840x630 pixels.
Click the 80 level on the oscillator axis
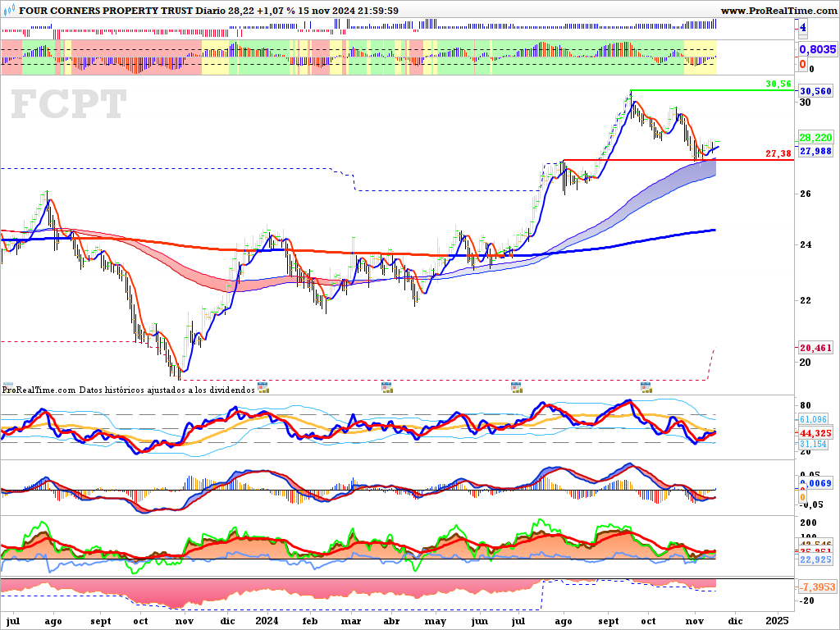pos(806,405)
